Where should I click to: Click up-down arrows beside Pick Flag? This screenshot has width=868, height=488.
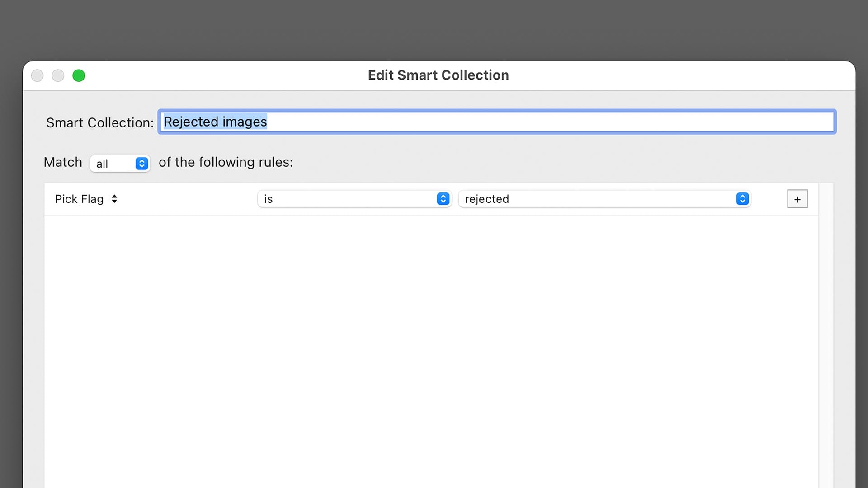(x=114, y=199)
